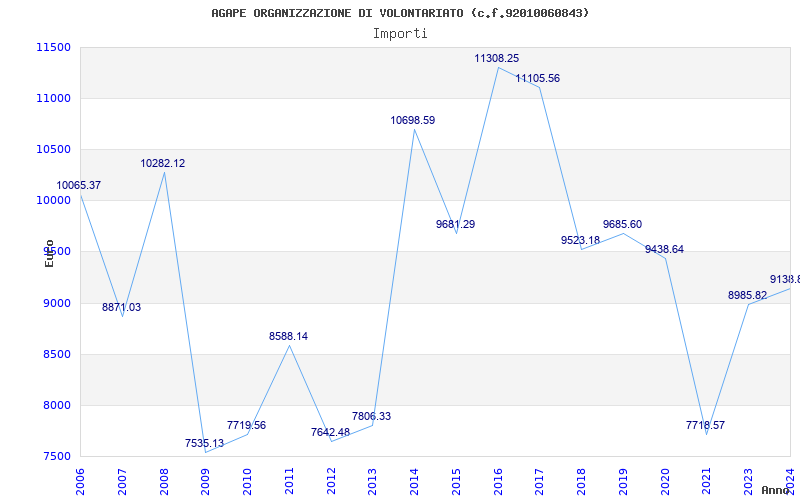The height and width of the screenshot is (500, 800).
Task: Click the 9685.60 data label
Action: [622, 224]
